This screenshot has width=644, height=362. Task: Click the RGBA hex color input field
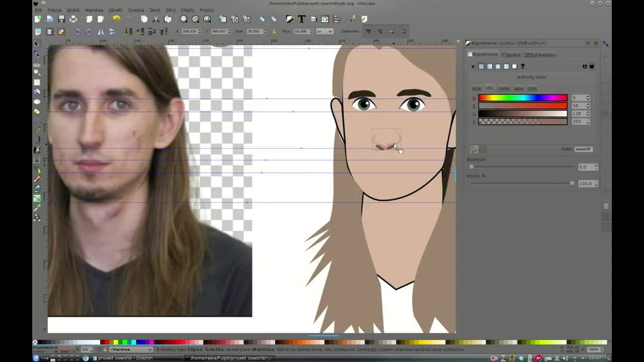coord(583,149)
